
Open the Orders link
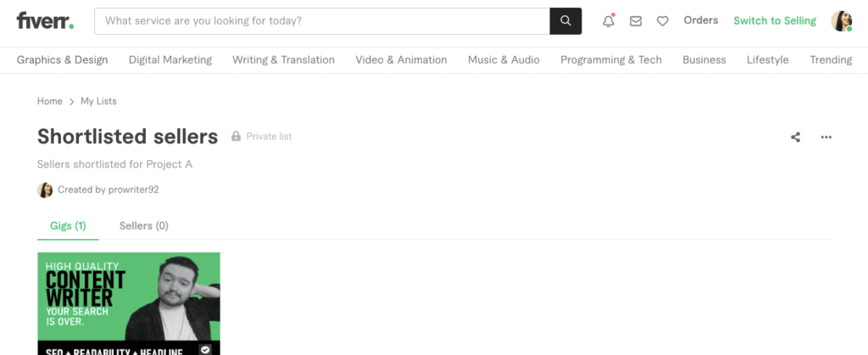[701, 20]
